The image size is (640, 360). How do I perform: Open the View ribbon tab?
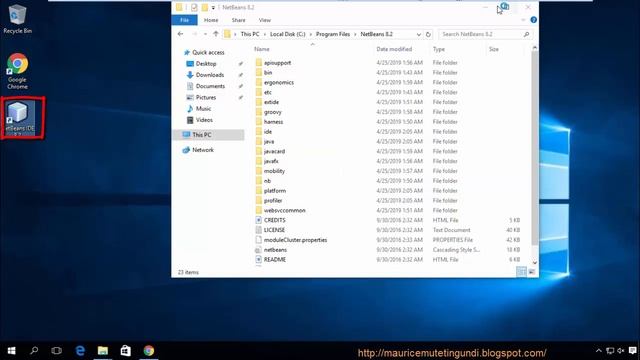264,20
